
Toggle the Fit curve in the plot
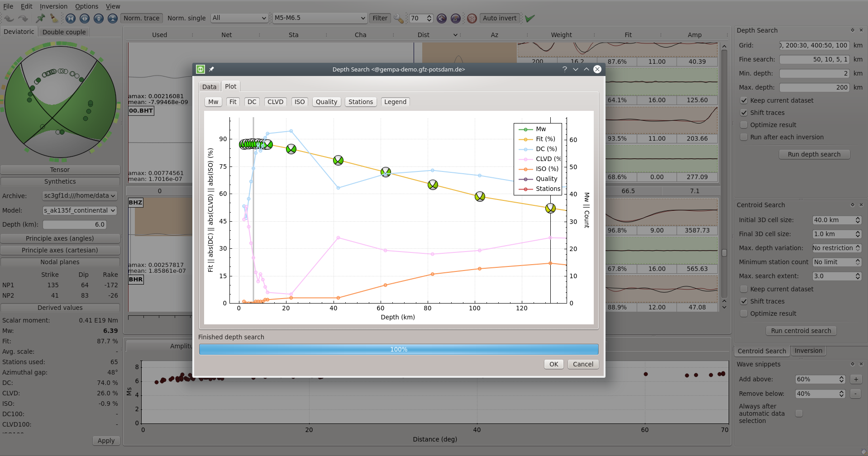233,102
